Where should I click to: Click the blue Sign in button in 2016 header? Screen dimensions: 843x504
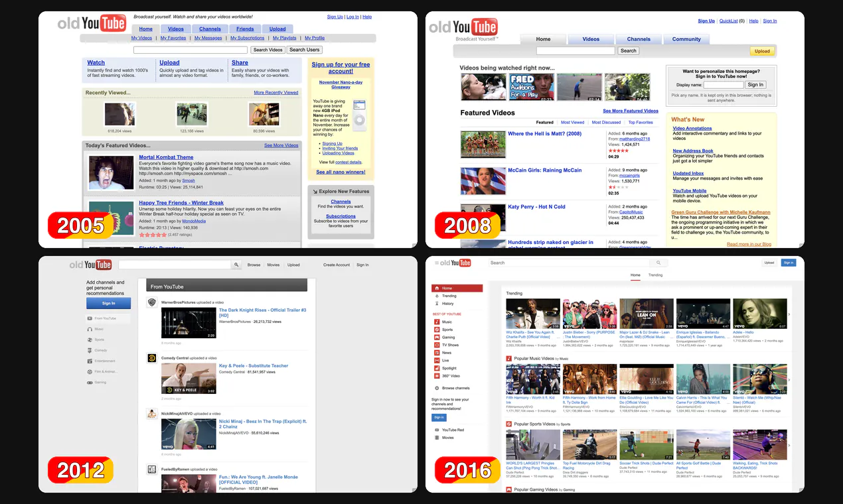point(788,263)
